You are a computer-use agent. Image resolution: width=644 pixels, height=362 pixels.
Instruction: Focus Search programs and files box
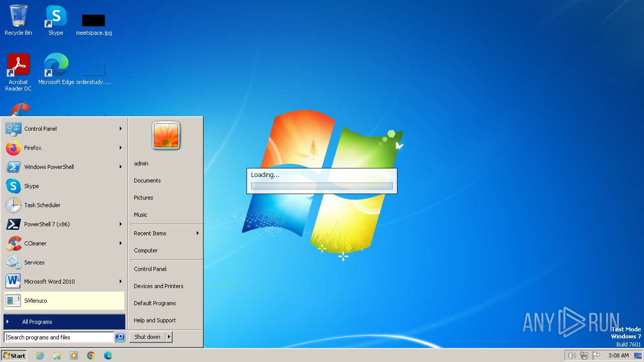click(x=59, y=337)
